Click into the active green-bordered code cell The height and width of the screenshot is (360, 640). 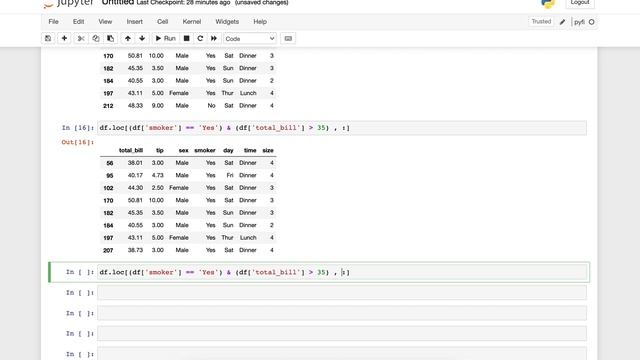[x=342, y=272]
